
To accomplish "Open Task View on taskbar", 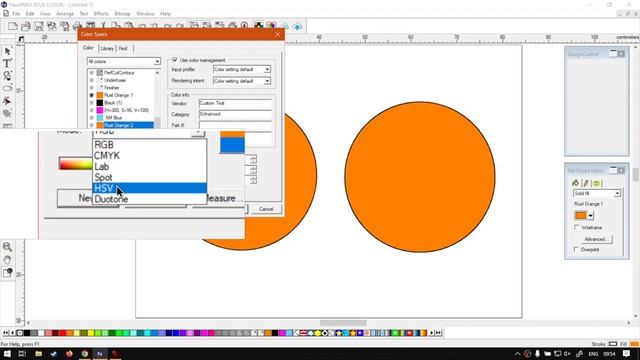I will pos(22,353).
